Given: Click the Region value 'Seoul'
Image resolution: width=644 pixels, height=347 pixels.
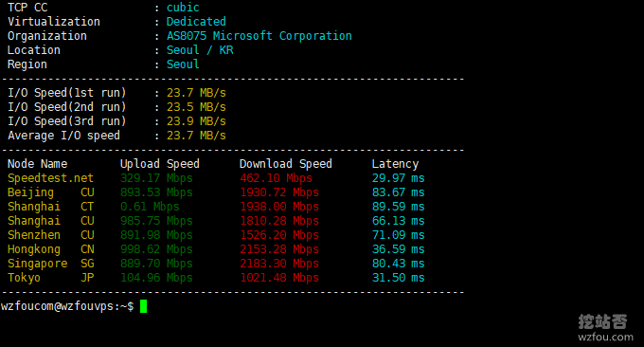Looking at the screenshot, I should [x=183, y=64].
